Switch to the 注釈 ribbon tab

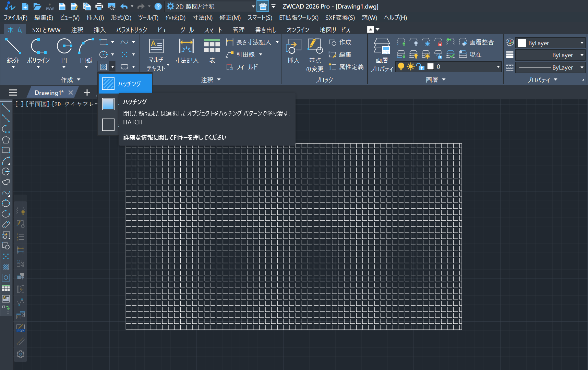point(77,30)
